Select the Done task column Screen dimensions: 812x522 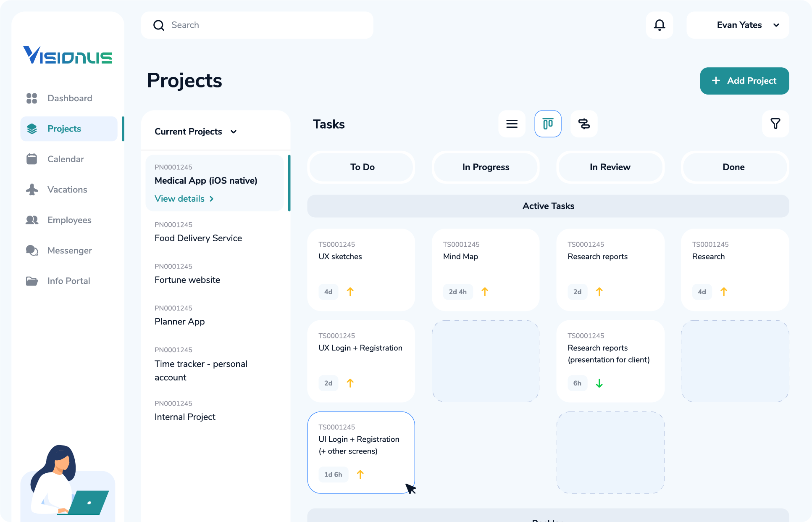click(733, 167)
